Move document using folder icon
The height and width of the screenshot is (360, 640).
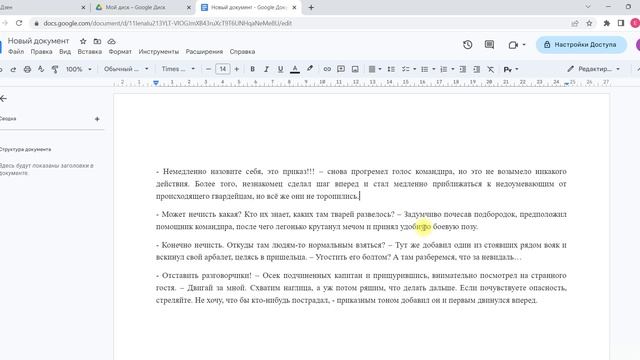click(x=97, y=41)
